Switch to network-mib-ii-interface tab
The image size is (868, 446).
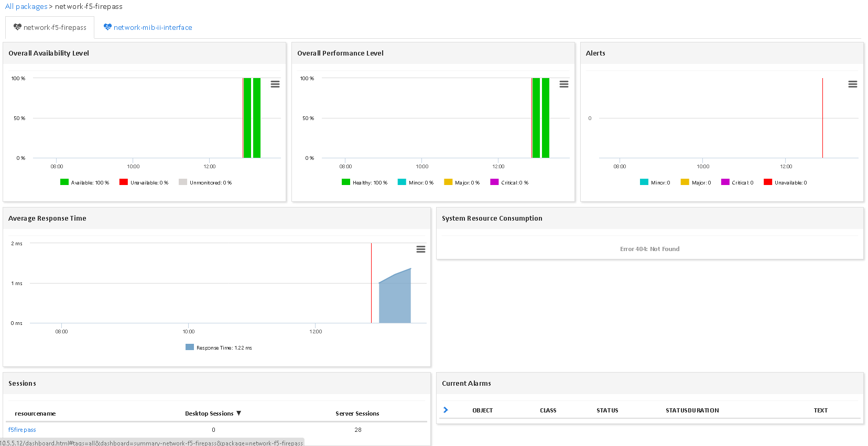(153, 28)
